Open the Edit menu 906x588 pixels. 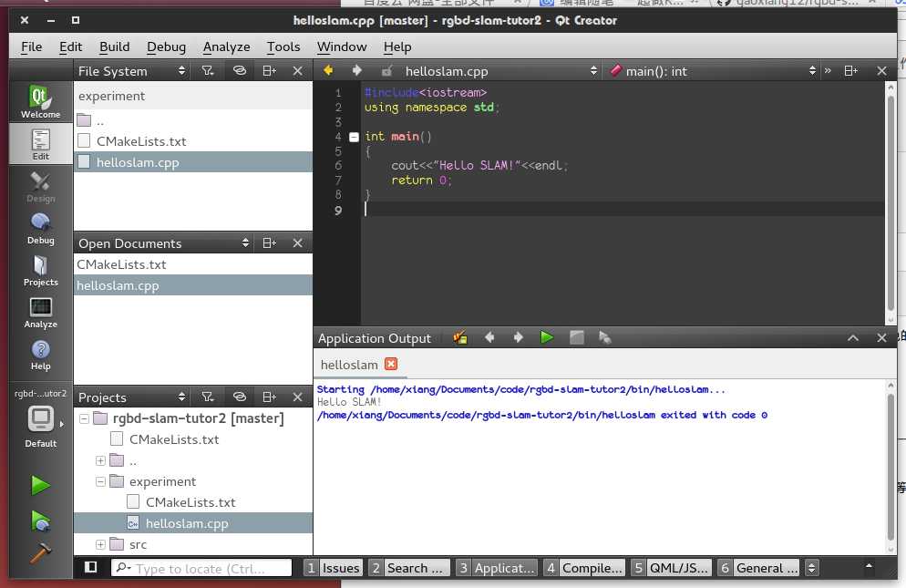click(70, 46)
